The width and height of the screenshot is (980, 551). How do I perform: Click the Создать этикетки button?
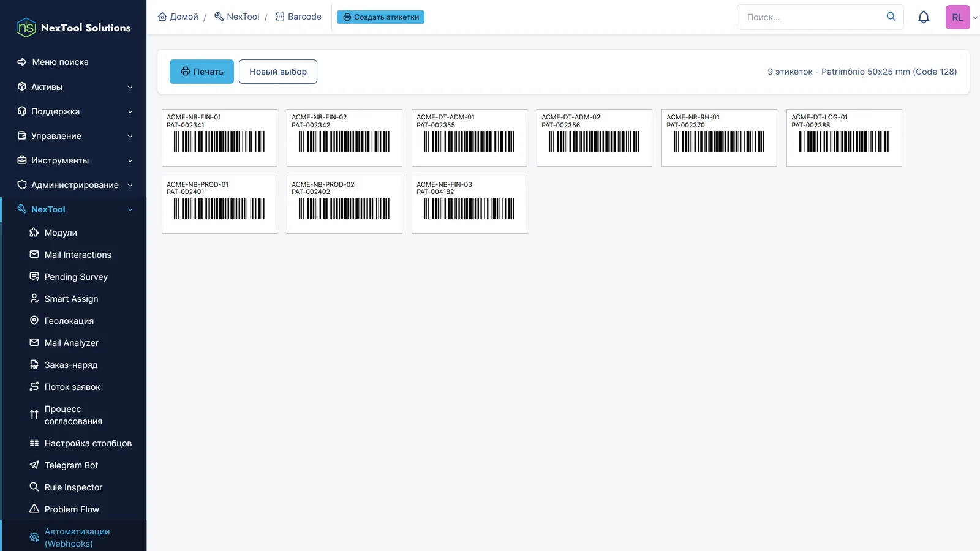(x=380, y=17)
